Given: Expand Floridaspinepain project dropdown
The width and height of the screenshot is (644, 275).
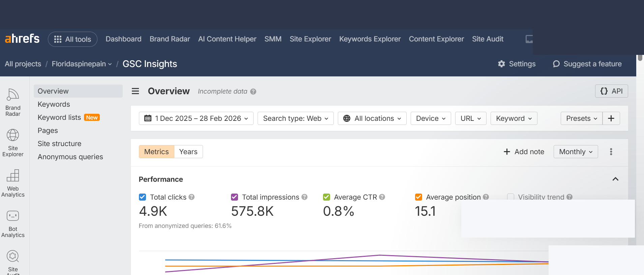Looking at the screenshot, I should [82, 64].
